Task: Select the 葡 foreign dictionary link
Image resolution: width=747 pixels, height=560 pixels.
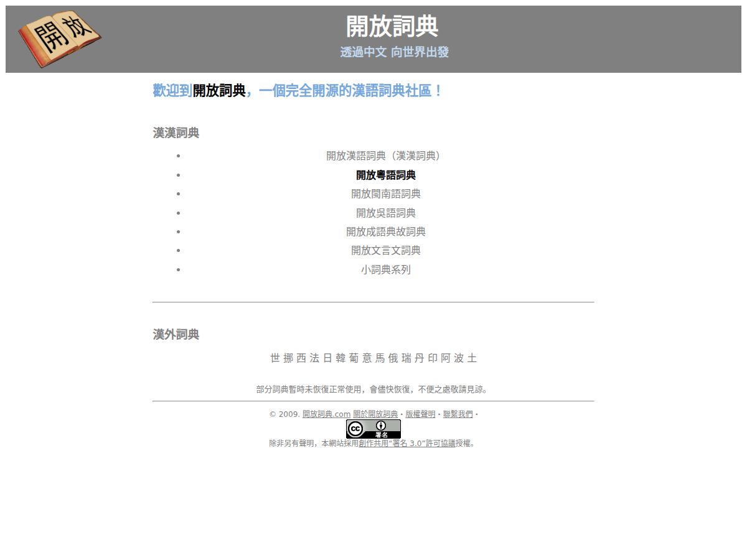Action: [354, 358]
